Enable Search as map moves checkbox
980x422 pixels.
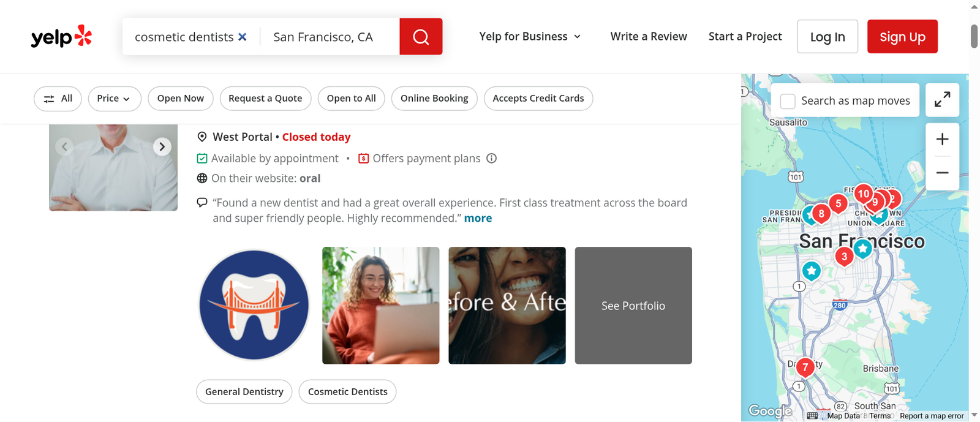click(788, 101)
